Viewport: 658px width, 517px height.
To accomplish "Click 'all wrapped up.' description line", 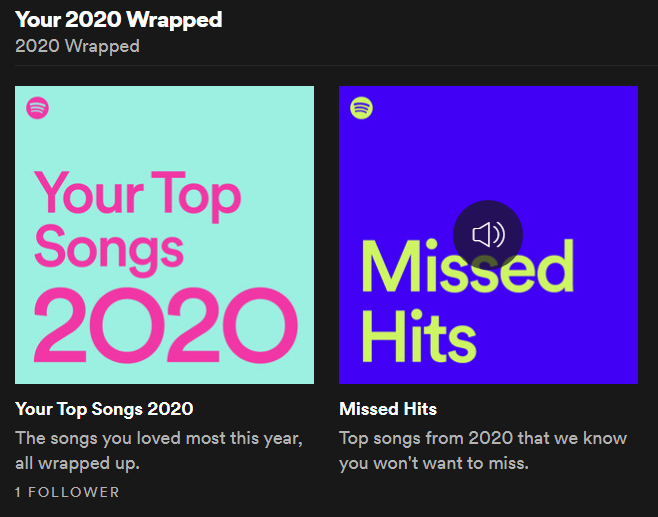I will (x=77, y=464).
